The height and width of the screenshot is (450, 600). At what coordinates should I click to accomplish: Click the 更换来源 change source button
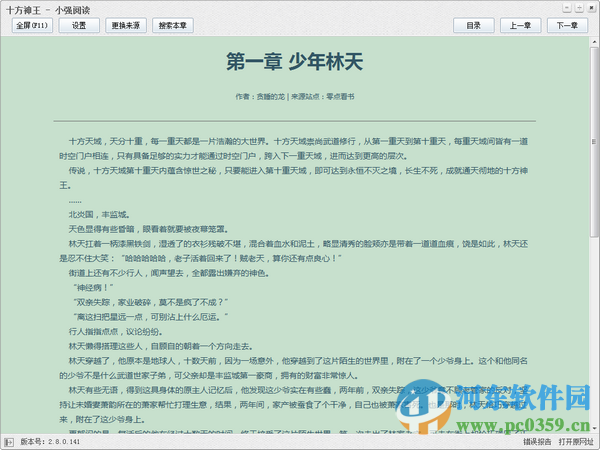click(126, 25)
